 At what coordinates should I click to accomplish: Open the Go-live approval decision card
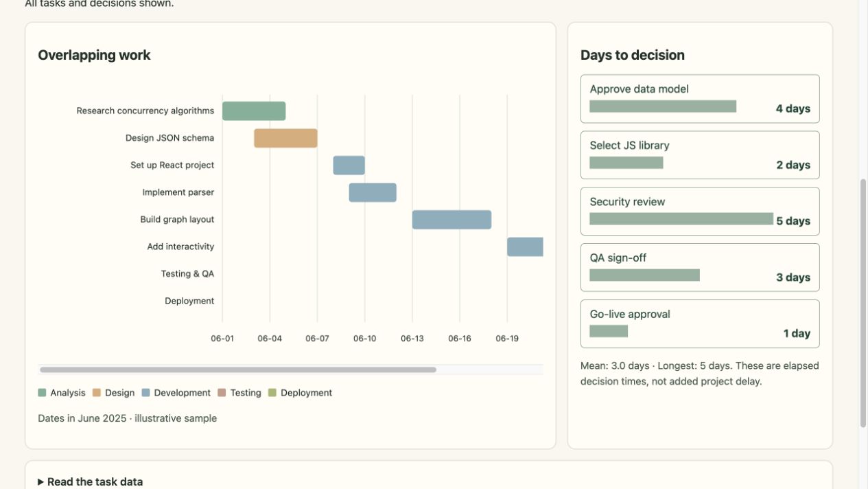click(700, 324)
